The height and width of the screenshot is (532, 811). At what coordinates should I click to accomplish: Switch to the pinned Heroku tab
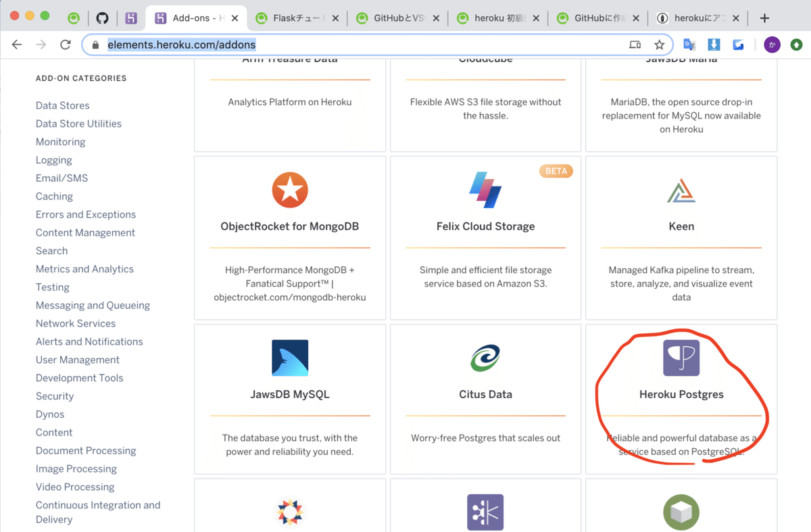[131, 18]
